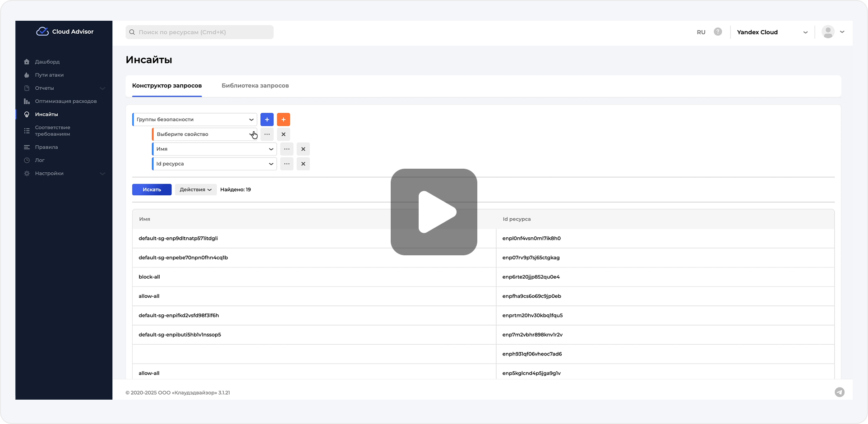
Task: Open the help question mark icon
Action: point(718,32)
